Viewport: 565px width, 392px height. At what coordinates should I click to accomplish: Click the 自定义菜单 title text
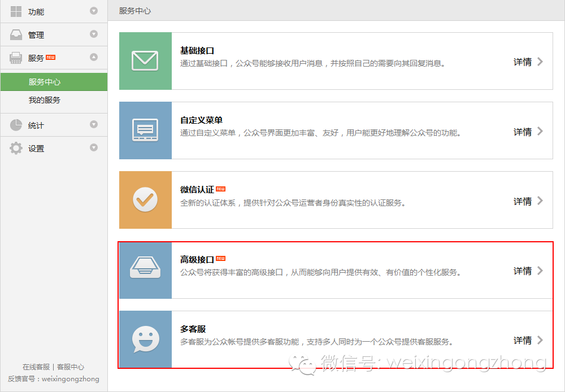(202, 120)
